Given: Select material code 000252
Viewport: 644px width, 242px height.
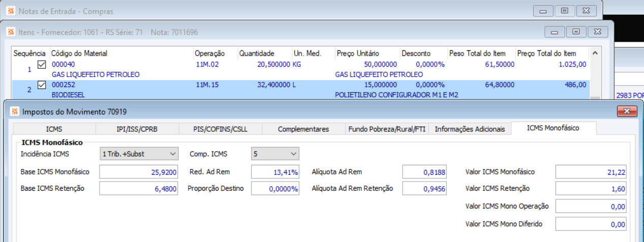Looking at the screenshot, I should tap(63, 85).
